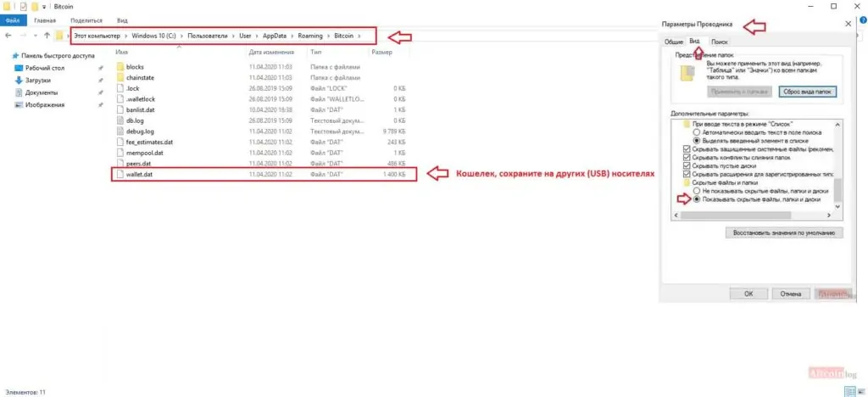Click the scroll-down arrow in the options list
This screenshot has height=397, width=868.
(837, 206)
